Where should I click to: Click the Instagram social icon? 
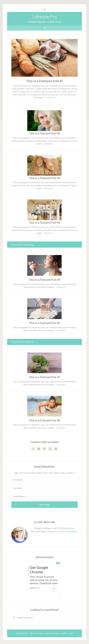click(x=39, y=449)
